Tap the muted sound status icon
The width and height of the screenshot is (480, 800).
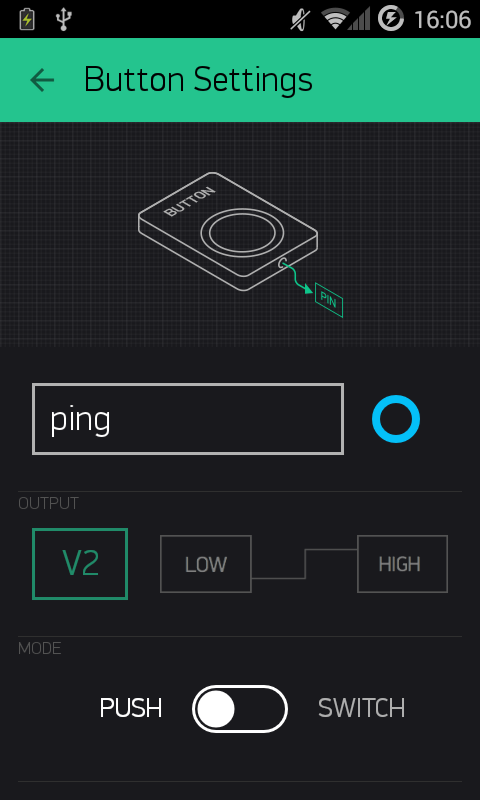click(x=300, y=19)
